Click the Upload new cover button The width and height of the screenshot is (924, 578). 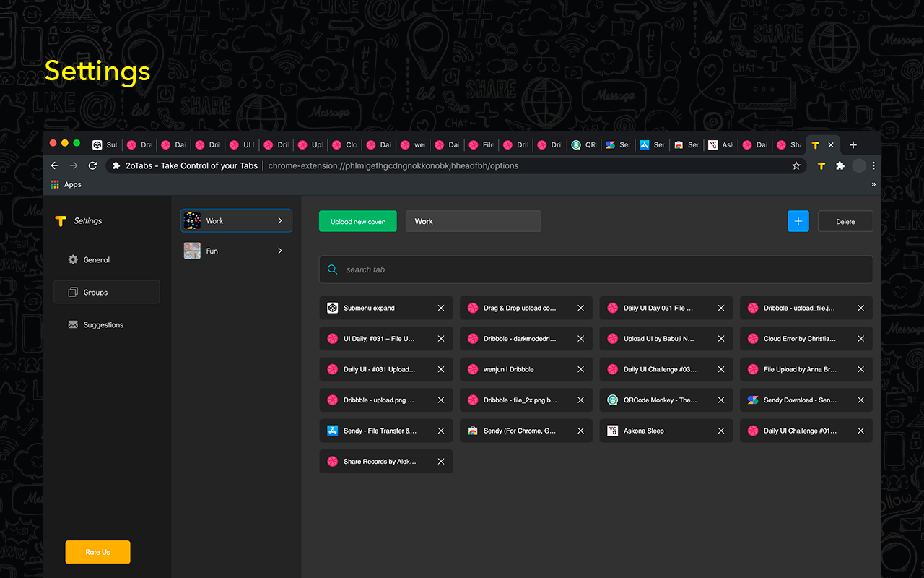pos(357,221)
